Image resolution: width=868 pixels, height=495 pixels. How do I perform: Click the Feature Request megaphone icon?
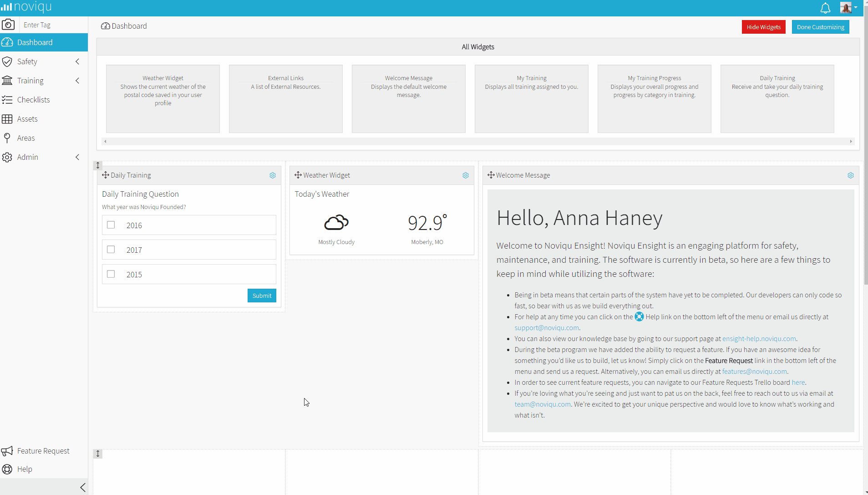point(7,451)
